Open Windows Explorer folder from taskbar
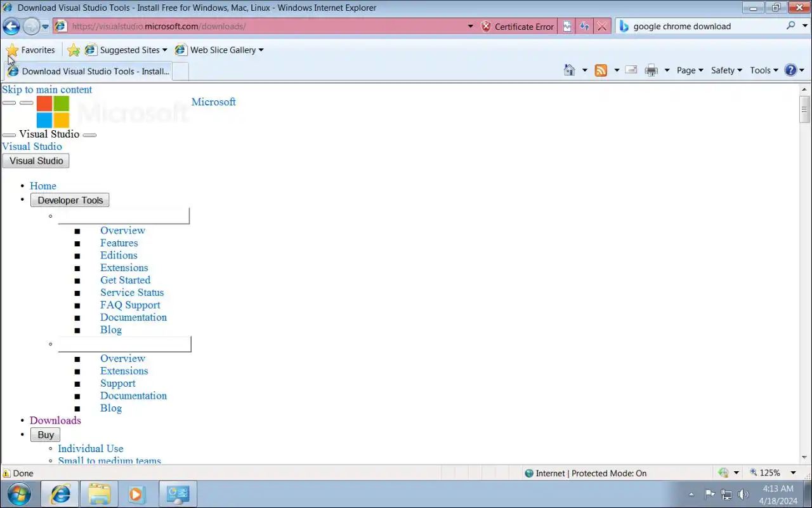Image resolution: width=812 pixels, height=508 pixels. 99,494
